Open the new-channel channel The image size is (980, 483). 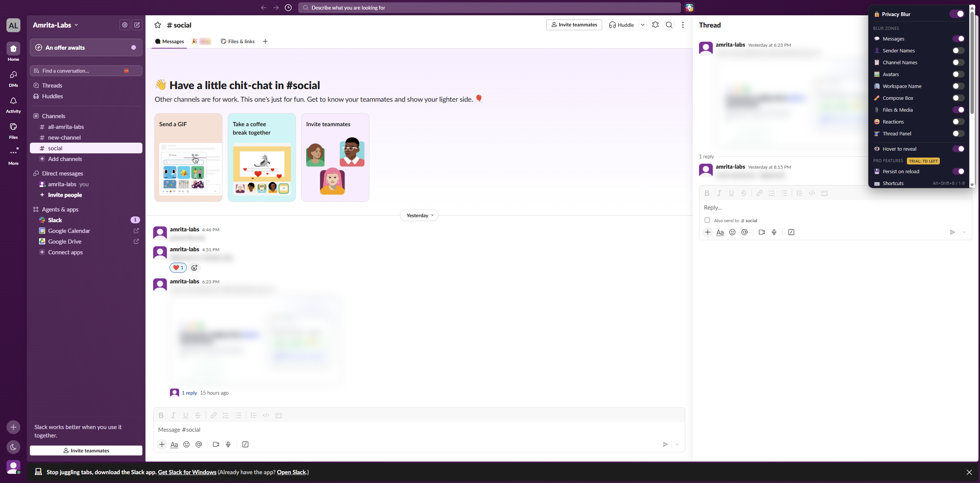pyautogui.click(x=86, y=137)
